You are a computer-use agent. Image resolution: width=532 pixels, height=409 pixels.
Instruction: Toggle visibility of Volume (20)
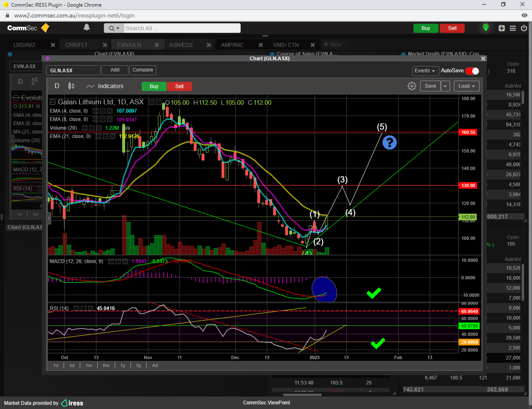[85, 128]
